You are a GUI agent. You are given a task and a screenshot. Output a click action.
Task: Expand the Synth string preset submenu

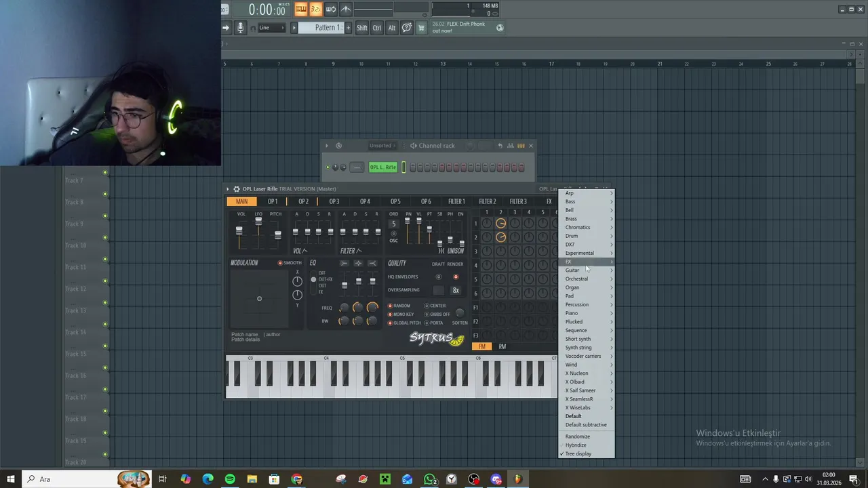[x=587, y=348]
